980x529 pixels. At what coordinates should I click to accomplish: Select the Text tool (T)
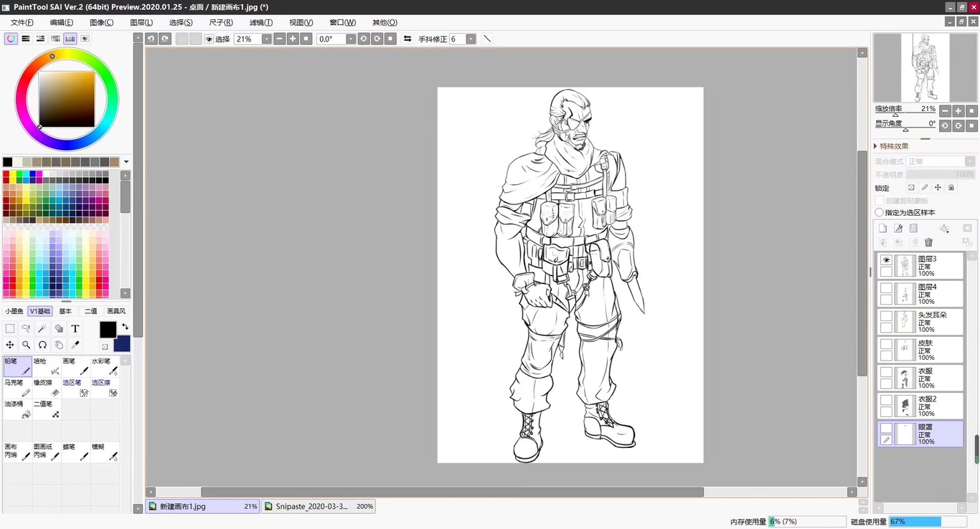(x=75, y=329)
